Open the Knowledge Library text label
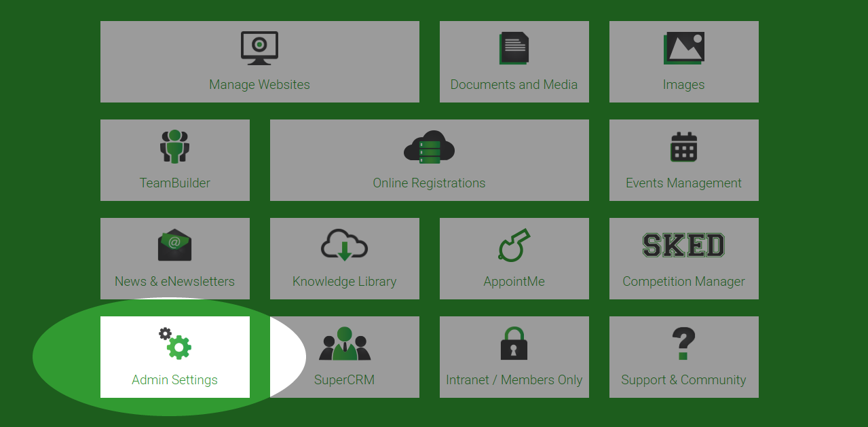This screenshot has width=868, height=427. pos(344,282)
